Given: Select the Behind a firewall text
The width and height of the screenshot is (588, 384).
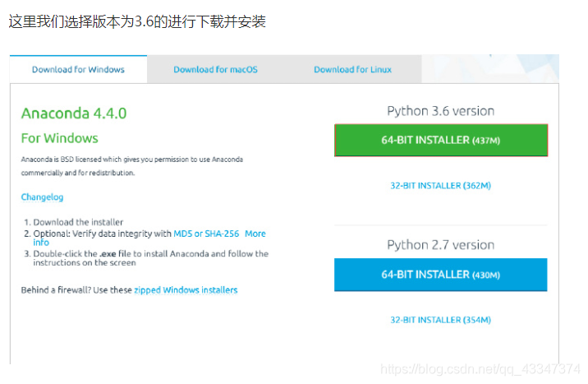Looking at the screenshot, I should [76, 290].
